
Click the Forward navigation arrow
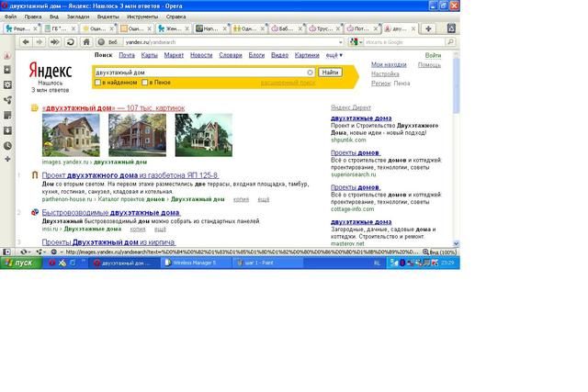(40, 42)
